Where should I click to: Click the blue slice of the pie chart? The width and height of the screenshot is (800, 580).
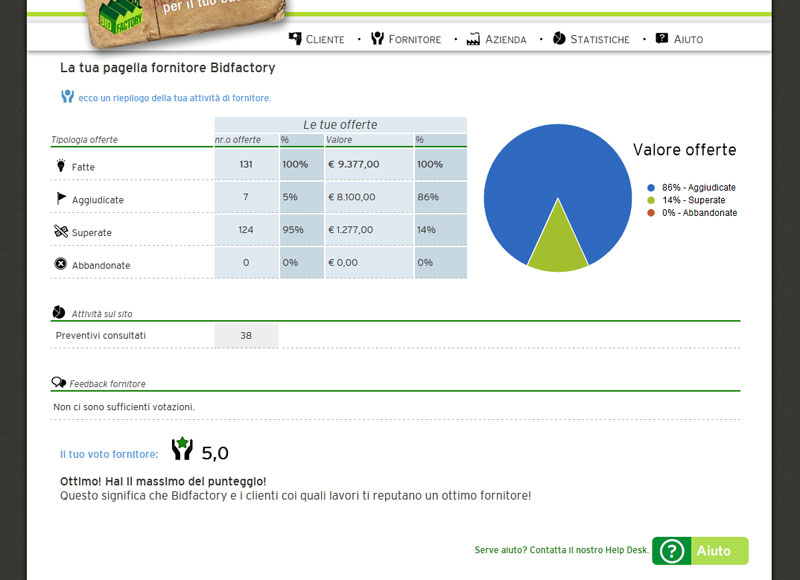[x=558, y=163]
